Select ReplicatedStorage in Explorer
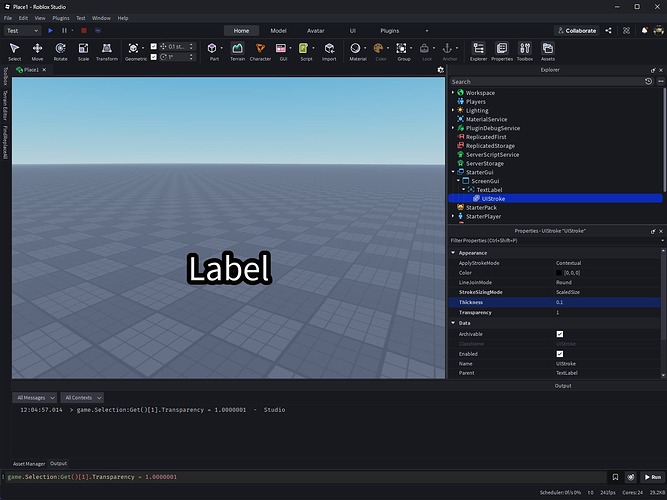The width and height of the screenshot is (667, 500). [x=490, y=146]
